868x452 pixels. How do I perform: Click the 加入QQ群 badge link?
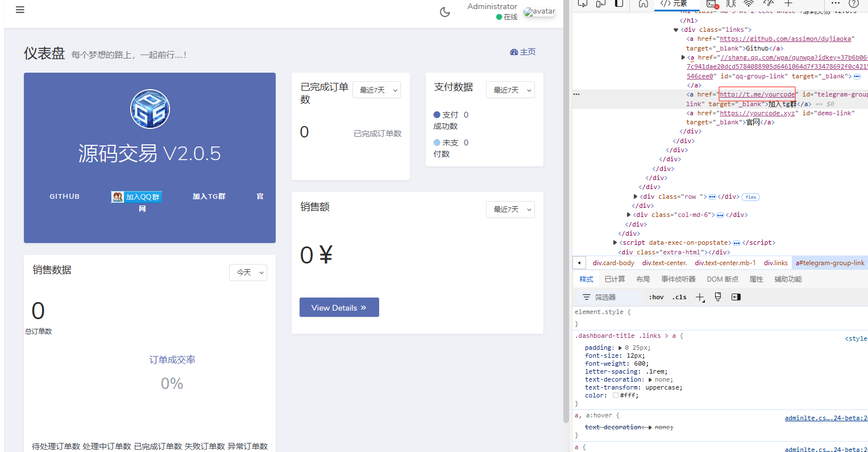pyautogui.click(x=136, y=197)
